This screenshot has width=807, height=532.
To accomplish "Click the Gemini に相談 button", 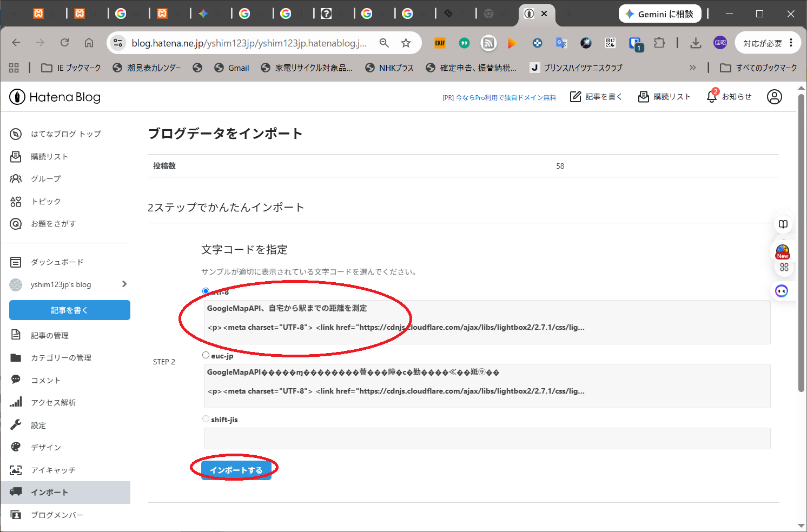I will [660, 14].
